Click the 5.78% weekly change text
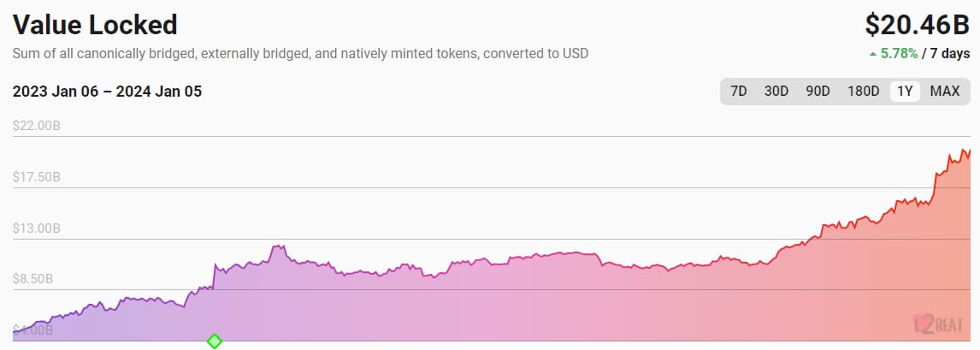Screen dimensions: 980x350 coord(900,54)
